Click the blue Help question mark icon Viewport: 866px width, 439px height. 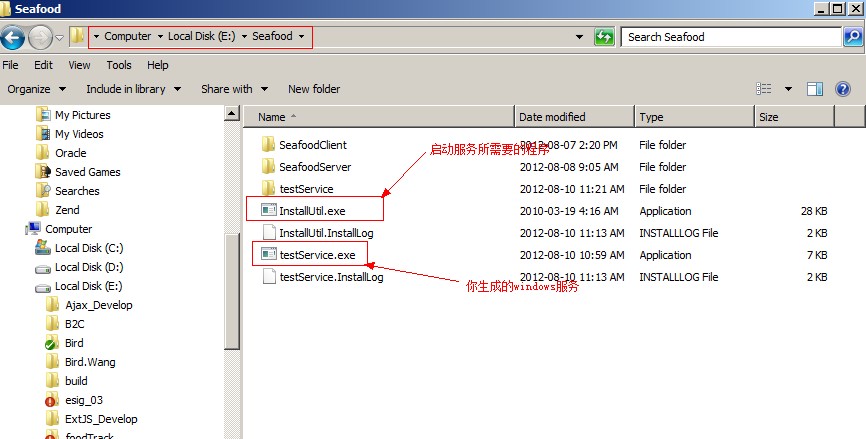(843, 89)
